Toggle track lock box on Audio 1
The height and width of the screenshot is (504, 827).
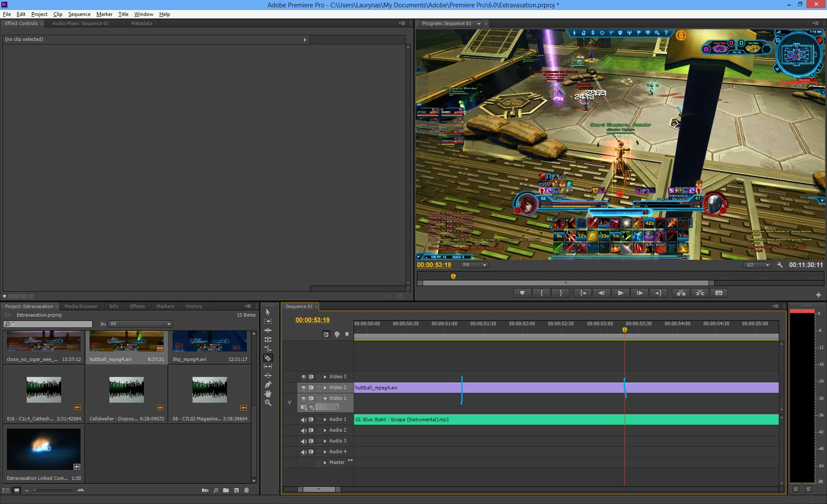pyautogui.click(x=319, y=420)
